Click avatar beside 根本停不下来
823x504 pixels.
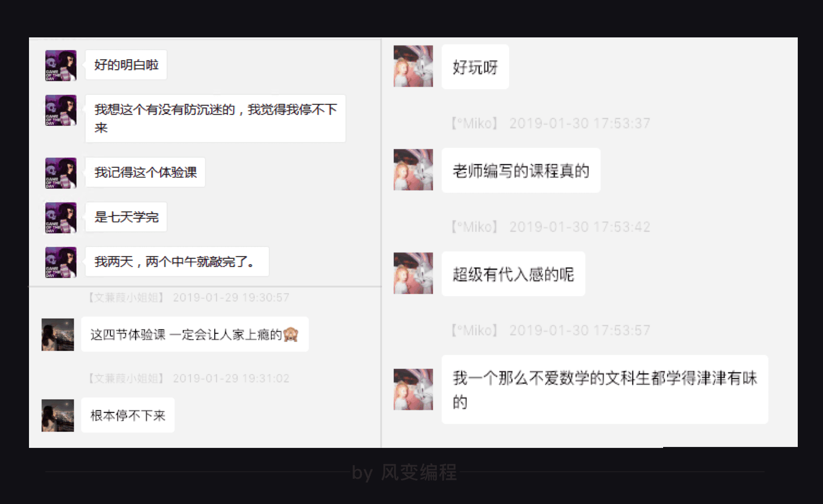(58, 415)
